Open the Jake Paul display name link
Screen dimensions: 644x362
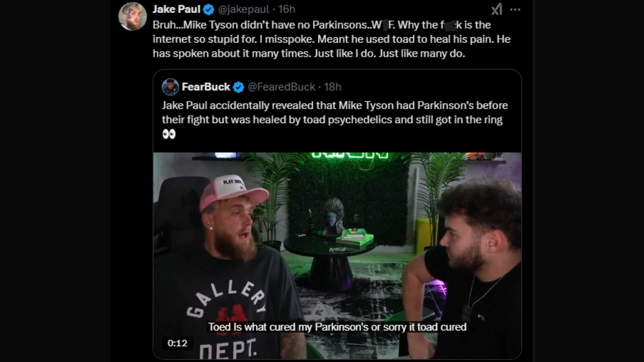176,9
